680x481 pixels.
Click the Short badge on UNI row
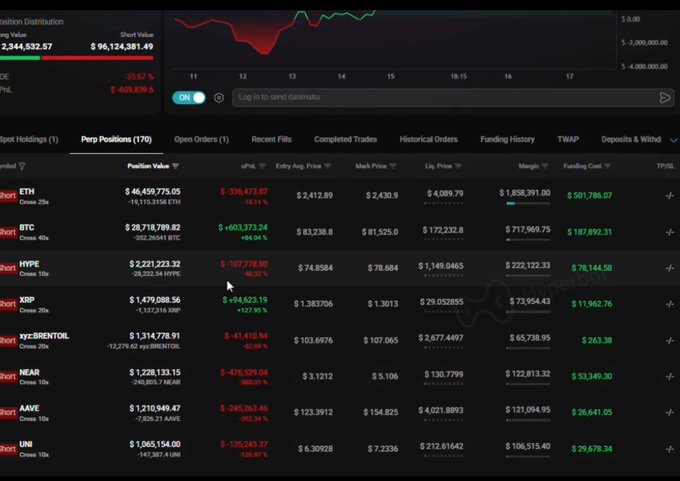tap(8, 449)
